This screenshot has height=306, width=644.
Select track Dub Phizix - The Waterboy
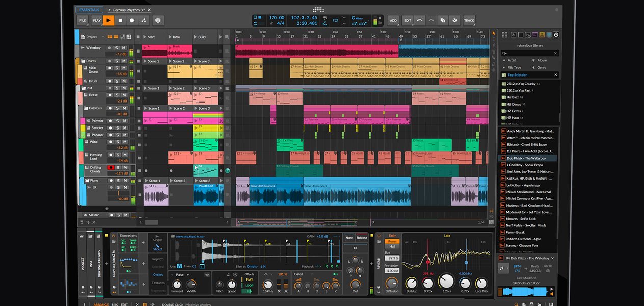pyautogui.click(x=527, y=158)
